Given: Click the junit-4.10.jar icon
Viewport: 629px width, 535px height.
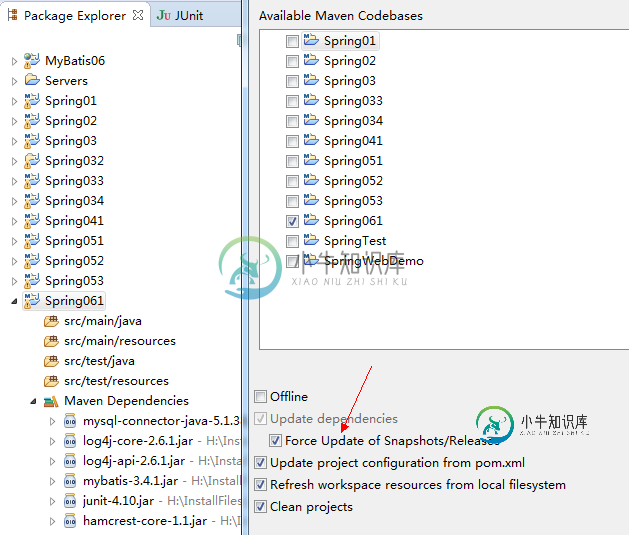Looking at the screenshot, I should click(70, 501).
